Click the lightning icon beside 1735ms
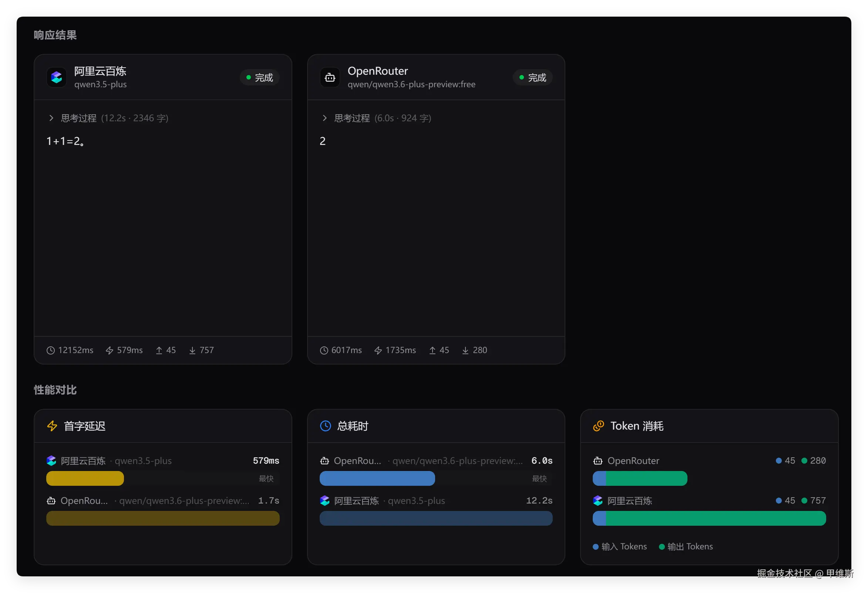 (378, 350)
